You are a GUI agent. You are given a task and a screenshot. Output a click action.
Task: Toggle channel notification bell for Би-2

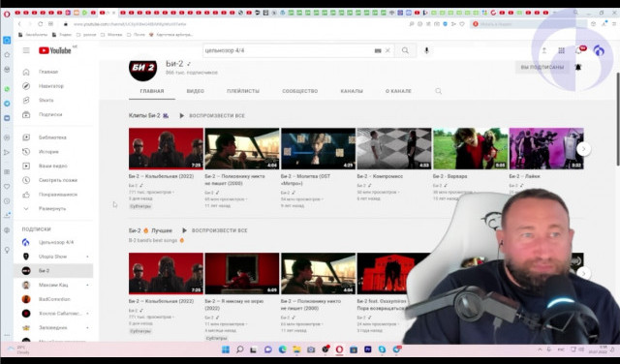(578, 67)
